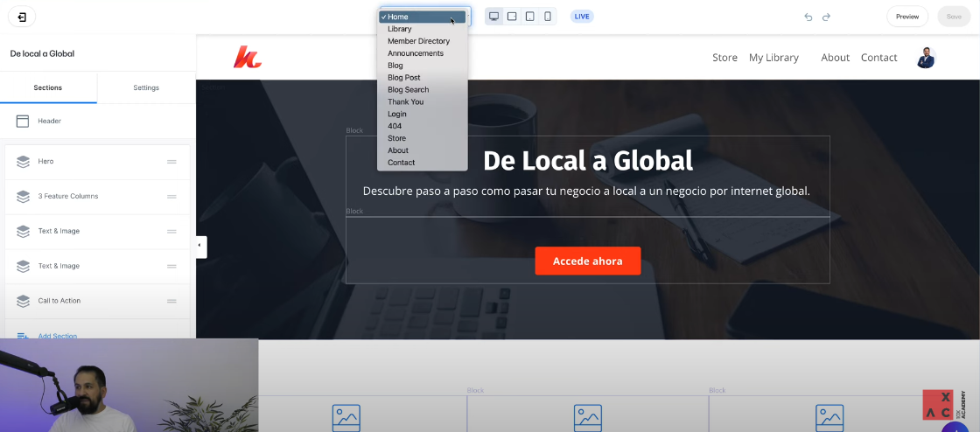The image size is (980, 432).
Task: Choose About from page dropdown list
Action: click(423, 150)
